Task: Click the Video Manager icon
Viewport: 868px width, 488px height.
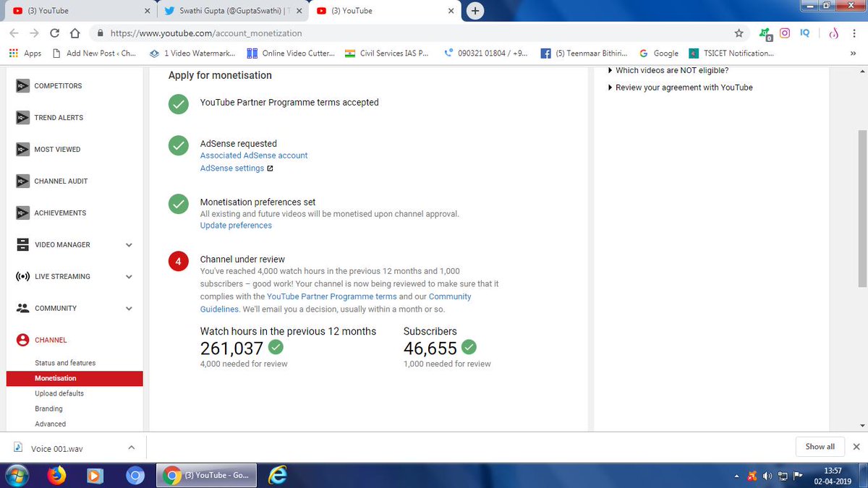Action: [22, 244]
